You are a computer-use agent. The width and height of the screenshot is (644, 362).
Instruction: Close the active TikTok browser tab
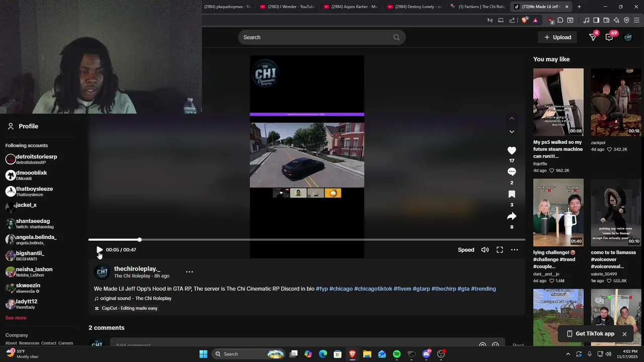coord(567,7)
